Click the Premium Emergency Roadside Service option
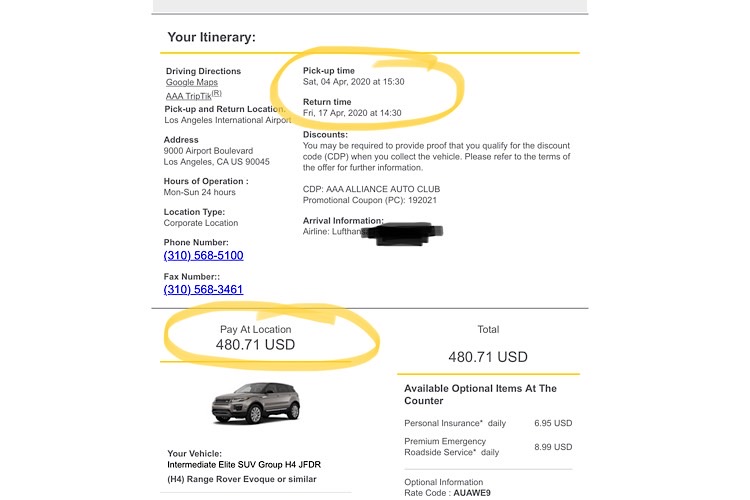750x500 pixels. 451,446
